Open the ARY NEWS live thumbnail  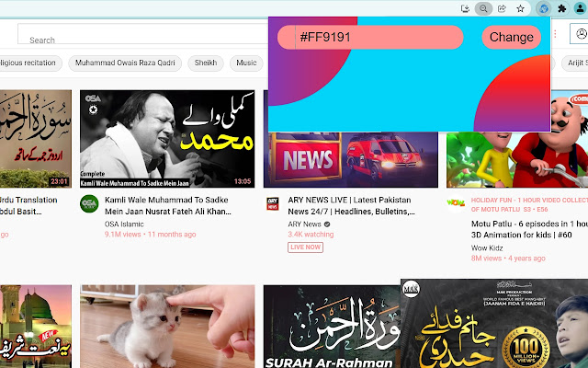[x=351, y=159]
